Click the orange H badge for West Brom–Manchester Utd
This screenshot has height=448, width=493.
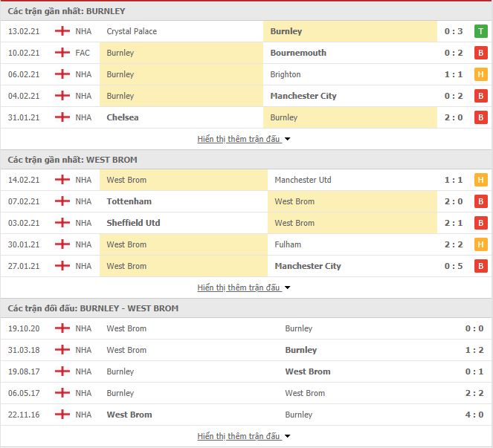[480, 180]
